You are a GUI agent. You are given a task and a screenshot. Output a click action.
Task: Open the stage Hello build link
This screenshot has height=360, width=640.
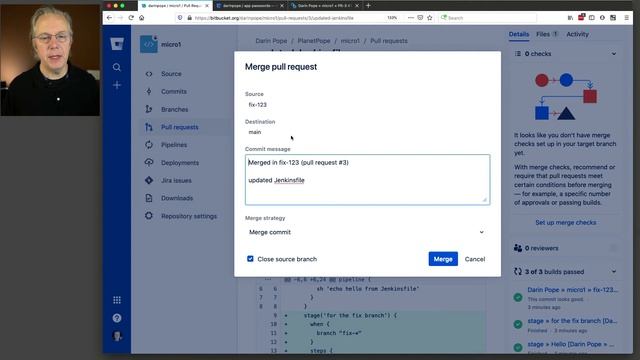point(571,344)
